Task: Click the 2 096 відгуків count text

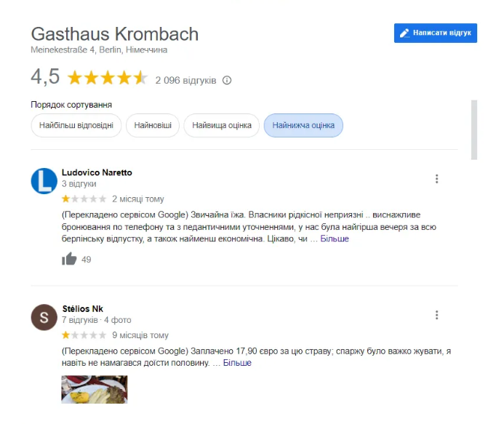Action: pyautogui.click(x=185, y=81)
